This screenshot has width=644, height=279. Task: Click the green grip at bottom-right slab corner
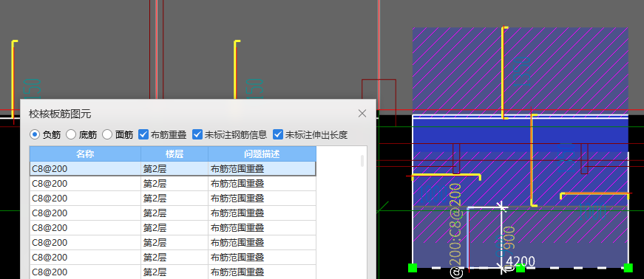(x=628, y=268)
